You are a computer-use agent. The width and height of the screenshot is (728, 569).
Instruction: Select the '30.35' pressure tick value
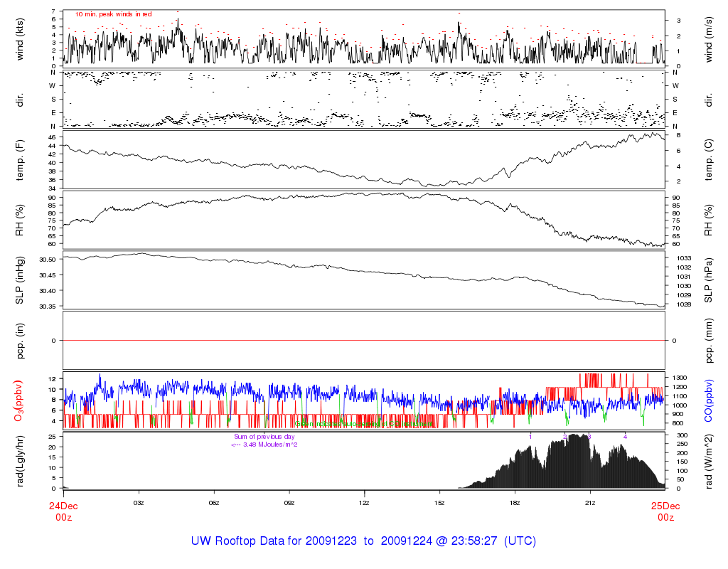coord(48,307)
